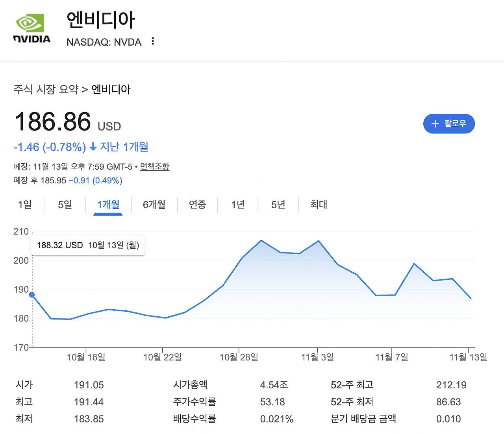
Task: Select the 6개월 time range
Action: [154, 205]
